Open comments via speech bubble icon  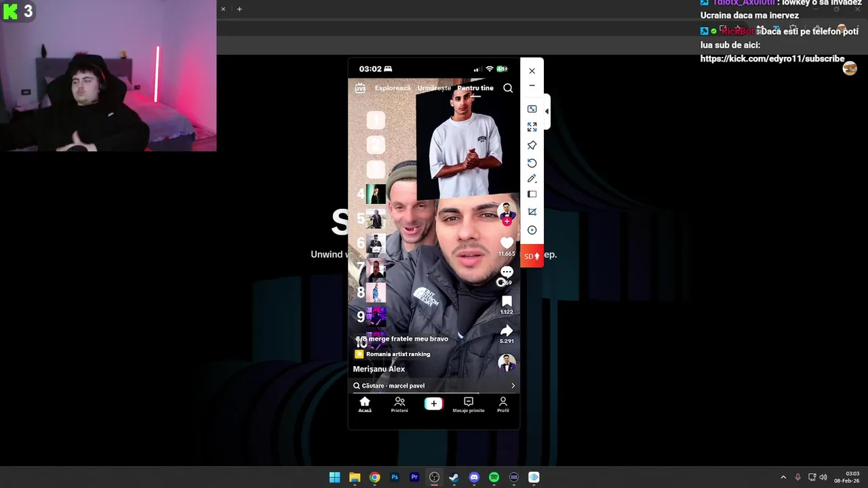[x=507, y=272]
